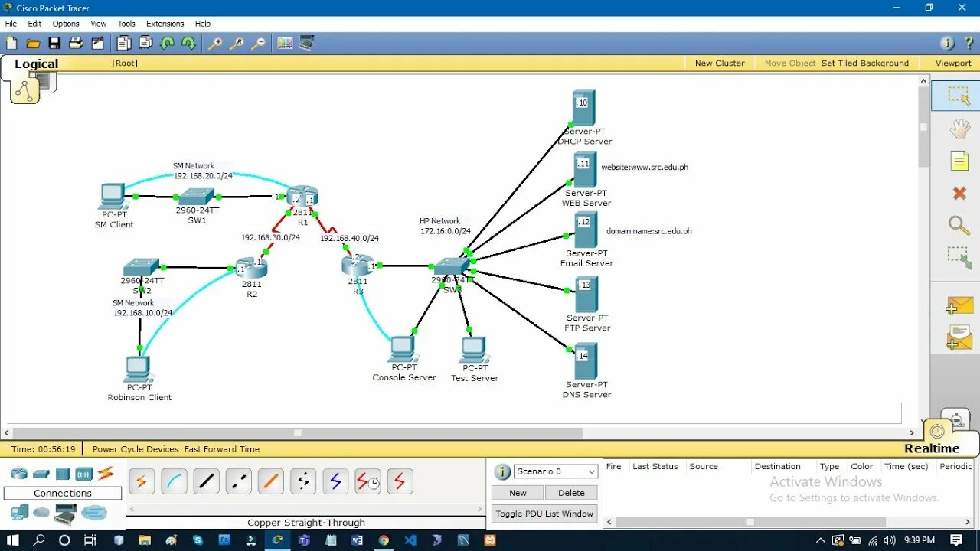980x551 pixels.
Task: Choose the Phone cable connection
Action: point(302,481)
